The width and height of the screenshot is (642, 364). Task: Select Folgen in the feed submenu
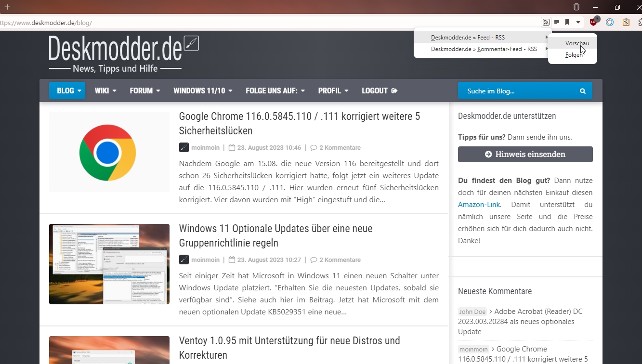573,55
